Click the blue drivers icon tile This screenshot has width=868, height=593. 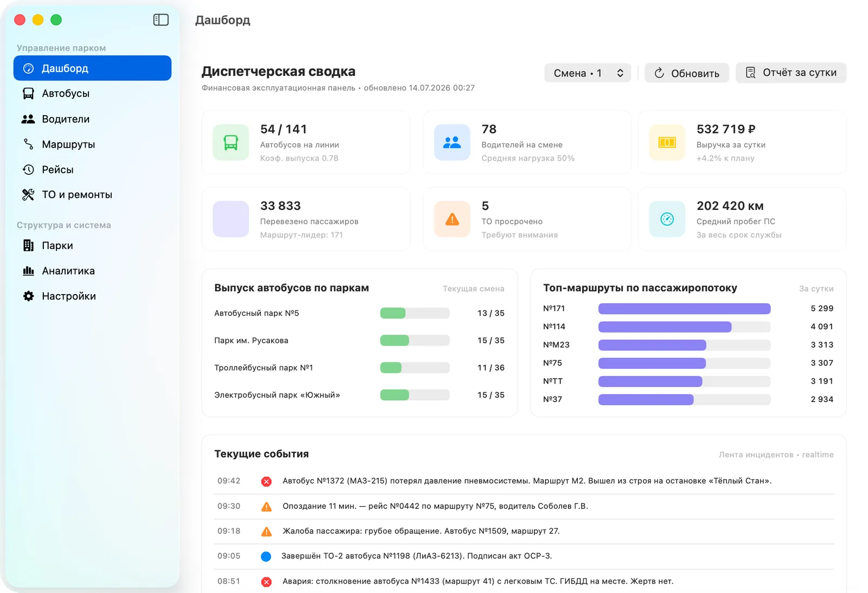tap(452, 143)
